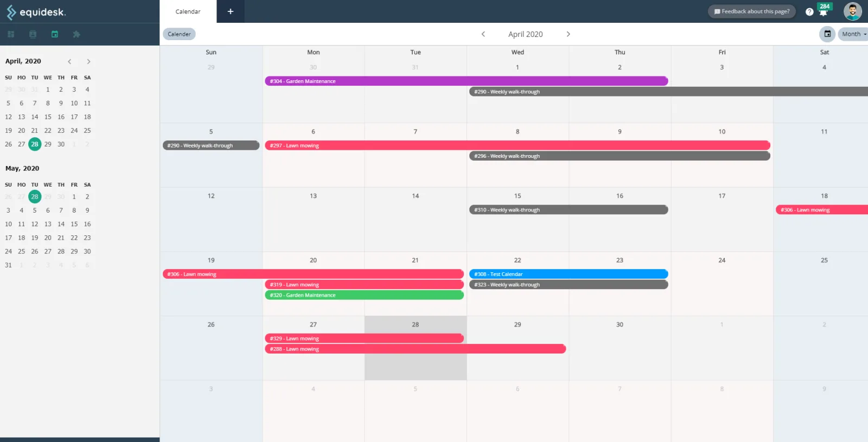Go to previous month in mini calendar
This screenshot has height=442, width=868.
point(69,61)
